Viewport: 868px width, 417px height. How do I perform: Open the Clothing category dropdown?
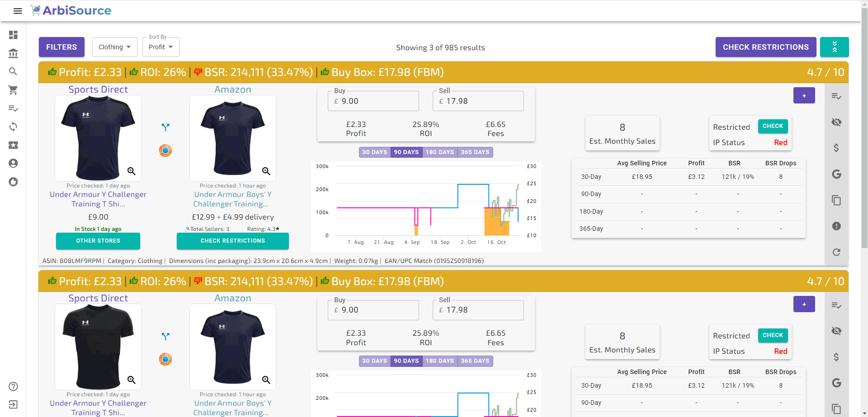(x=115, y=47)
